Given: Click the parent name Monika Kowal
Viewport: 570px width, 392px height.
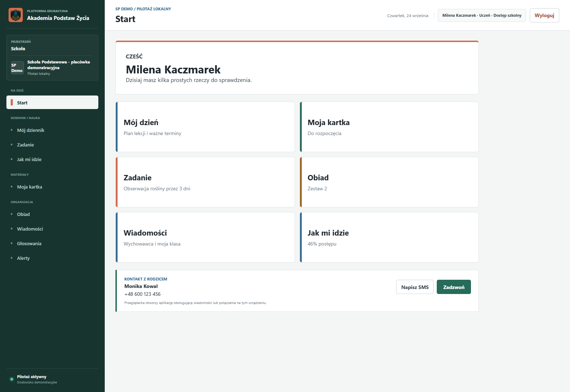Looking at the screenshot, I should [x=141, y=286].
